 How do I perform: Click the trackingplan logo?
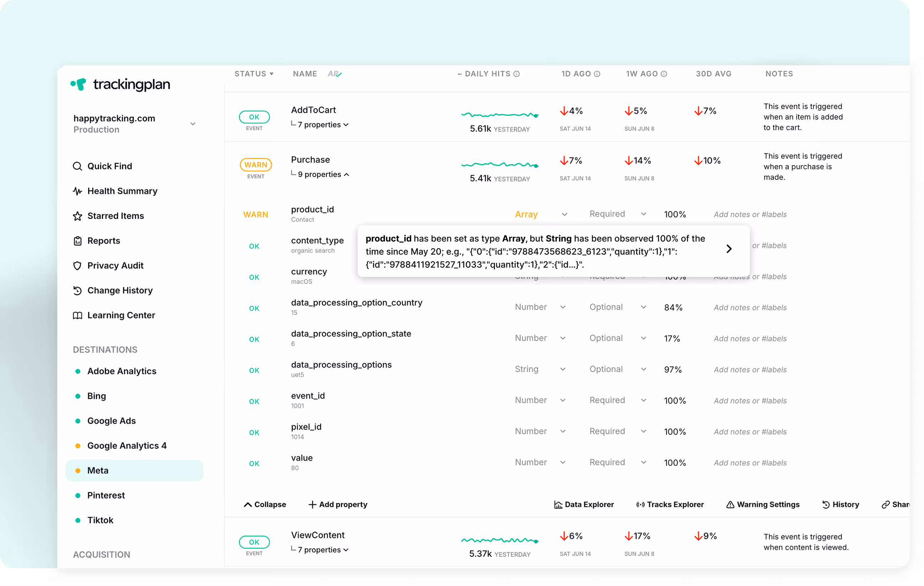pyautogui.click(x=120, y=85)
